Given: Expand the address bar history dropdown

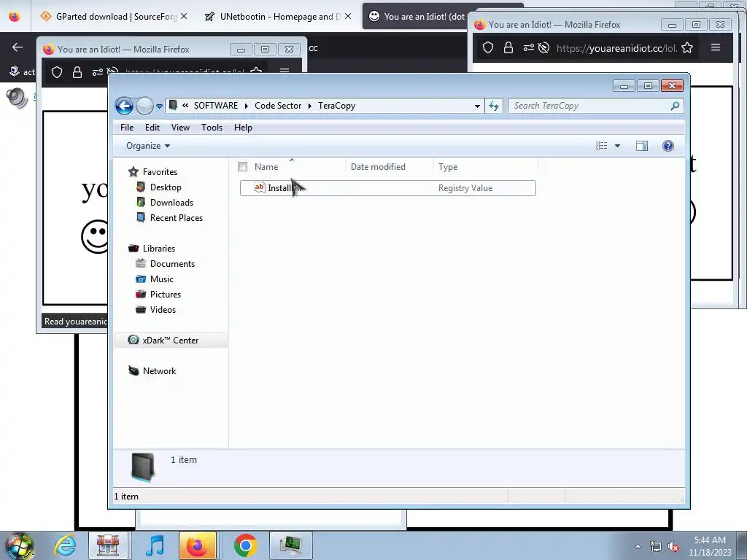Looking at the screenshot, I should (x=477, y=106).
